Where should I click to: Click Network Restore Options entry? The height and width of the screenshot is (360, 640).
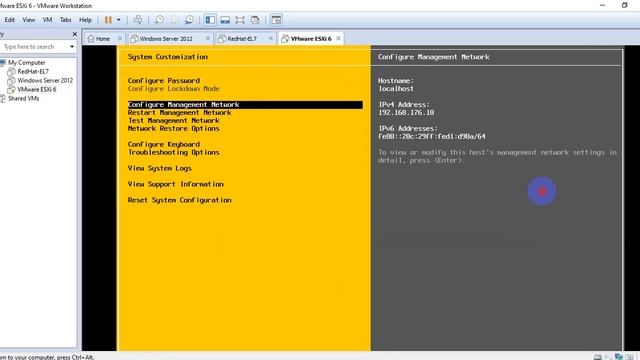click(x=173, y=129)
